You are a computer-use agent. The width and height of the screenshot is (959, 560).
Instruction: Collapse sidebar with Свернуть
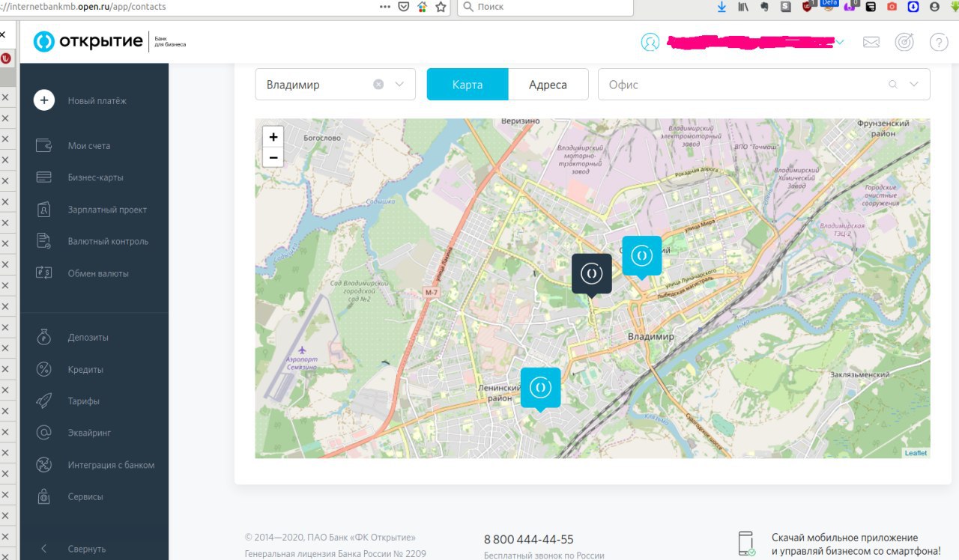pyautogui.click(x=87, y=549)
